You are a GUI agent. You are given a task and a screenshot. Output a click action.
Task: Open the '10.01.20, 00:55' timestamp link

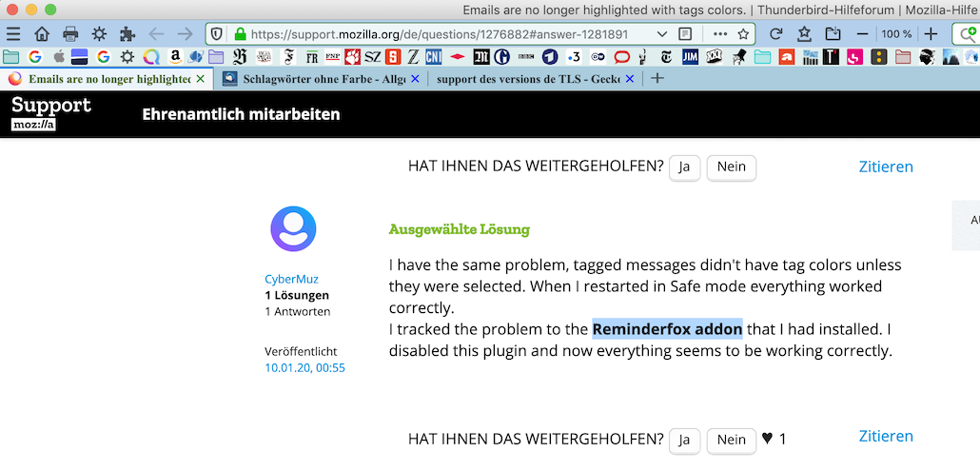point(305,368)
